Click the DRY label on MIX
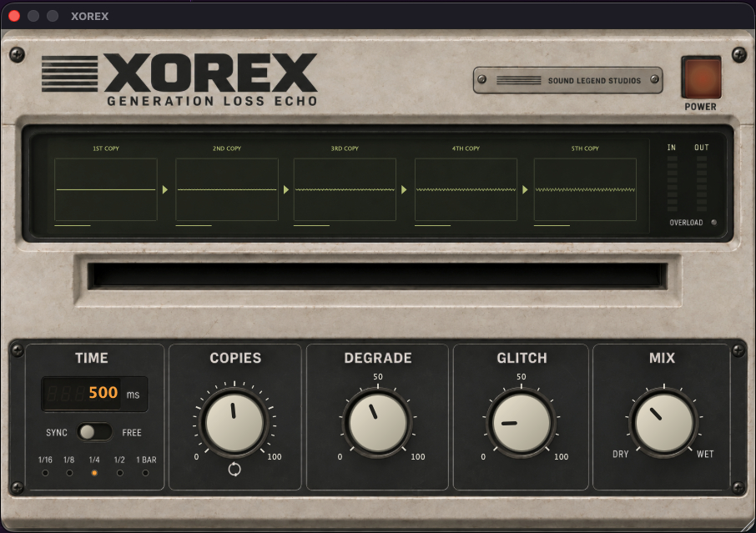The height and width of the screenshot is (533, 756). pyautogui.click(x=621, y=454)
